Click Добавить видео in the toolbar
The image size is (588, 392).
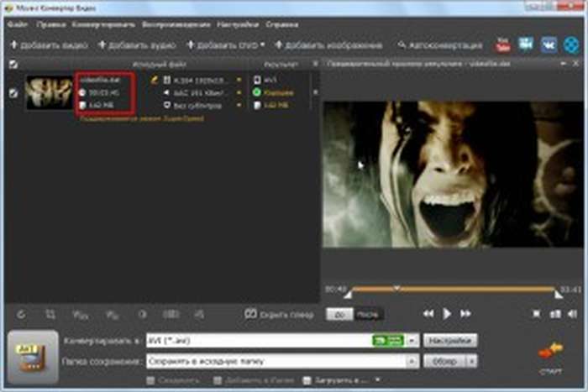(49, 45)
